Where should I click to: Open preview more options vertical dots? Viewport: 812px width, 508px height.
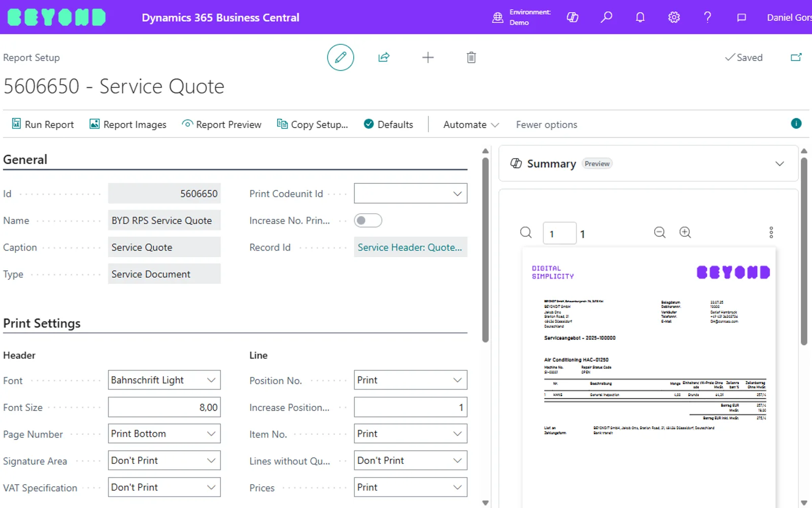[x=771, y=233]
